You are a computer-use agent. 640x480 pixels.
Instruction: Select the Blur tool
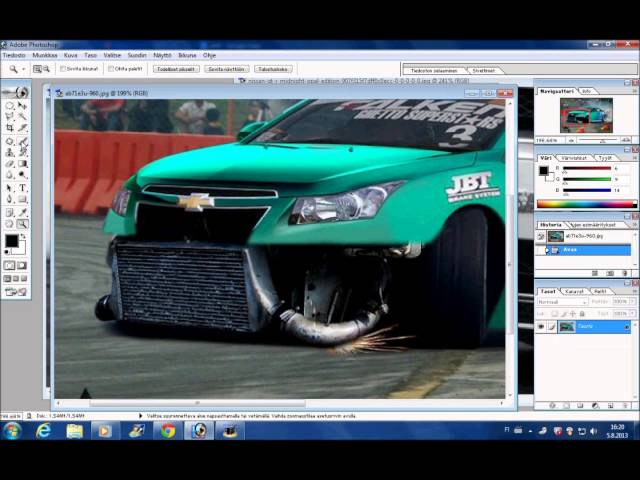(x=10, y=175)
